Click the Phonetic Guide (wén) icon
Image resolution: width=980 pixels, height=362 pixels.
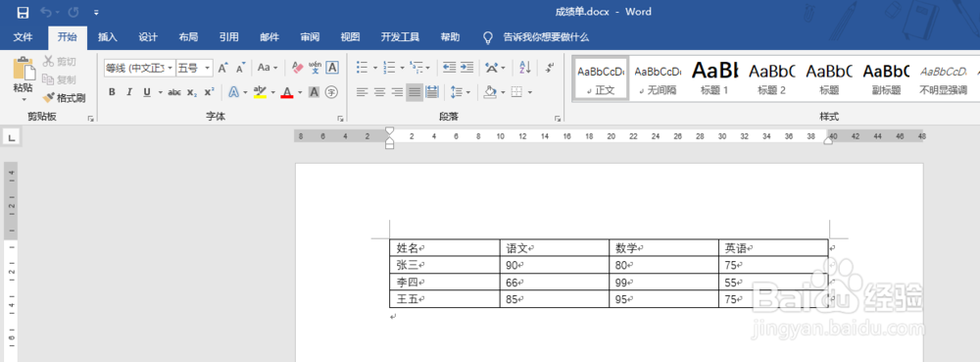(x=315, y=68)
